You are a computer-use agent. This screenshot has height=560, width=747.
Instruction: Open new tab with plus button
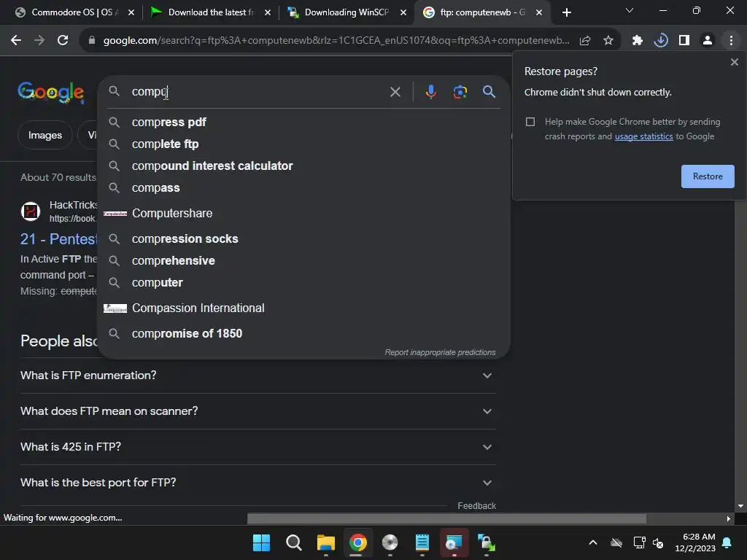(566, 12)
